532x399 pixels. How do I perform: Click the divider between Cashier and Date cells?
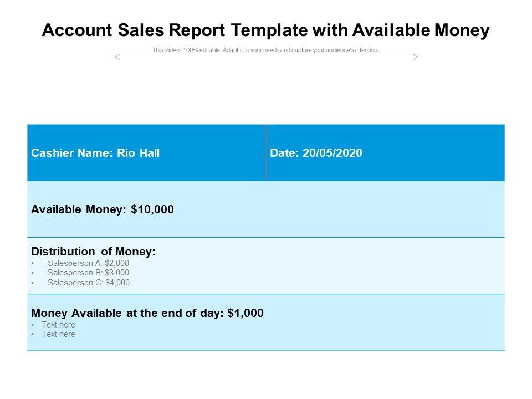click(x=266, y=153)
